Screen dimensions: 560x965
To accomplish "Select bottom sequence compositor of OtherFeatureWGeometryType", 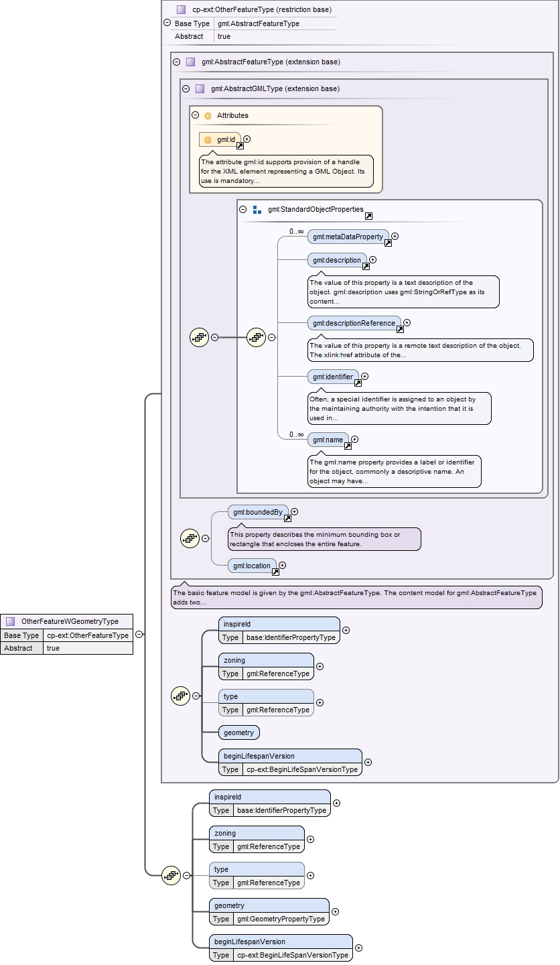I will coord(171,875).
